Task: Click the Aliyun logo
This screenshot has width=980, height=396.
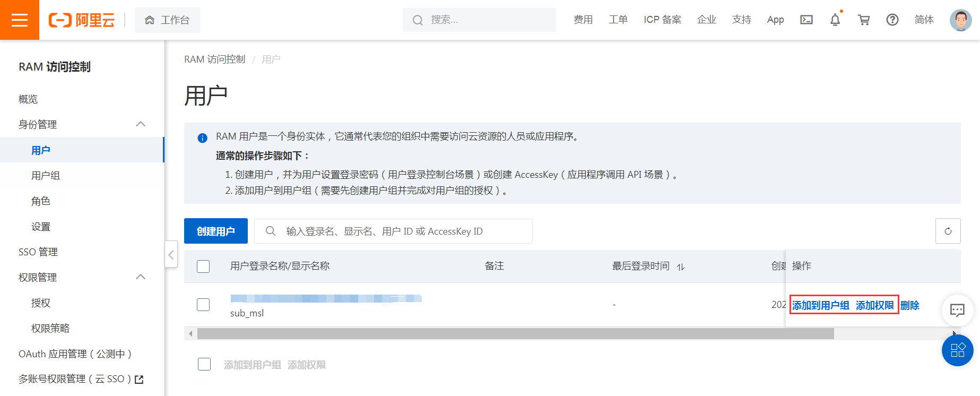Action: pos(82,20)
